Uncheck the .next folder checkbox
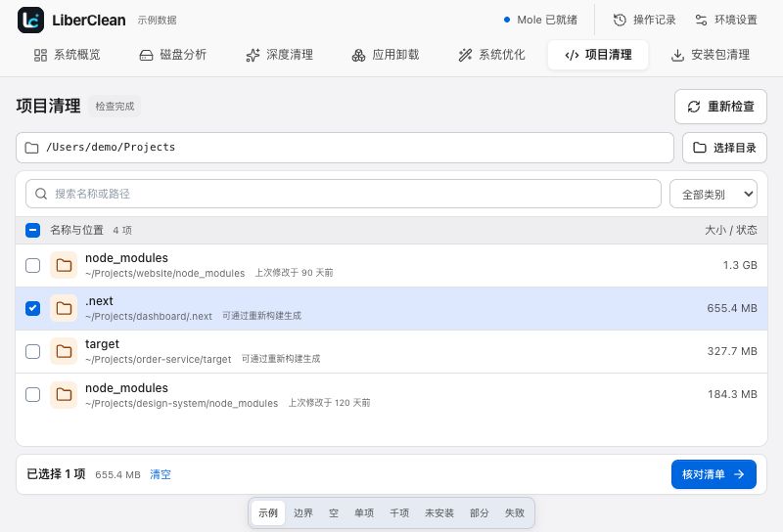Screen dimensions: 783x532 pos(33,308)
